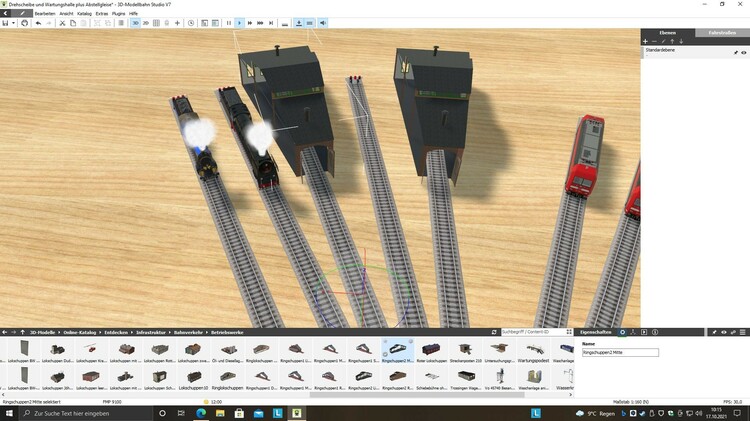Switch to the Fahrstraßen tab
This screenshot has height=421, width=750.
click(x=722, y=33)
